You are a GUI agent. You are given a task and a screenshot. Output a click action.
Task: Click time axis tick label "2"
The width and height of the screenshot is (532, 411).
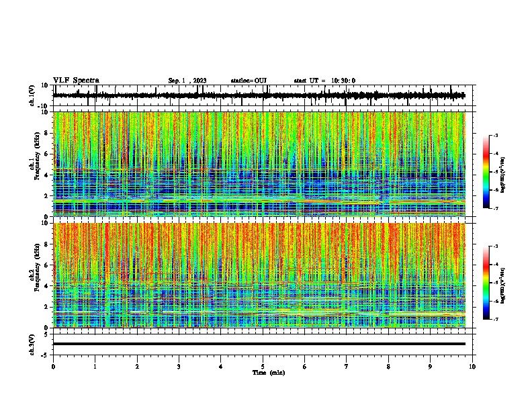click(137, 367)
